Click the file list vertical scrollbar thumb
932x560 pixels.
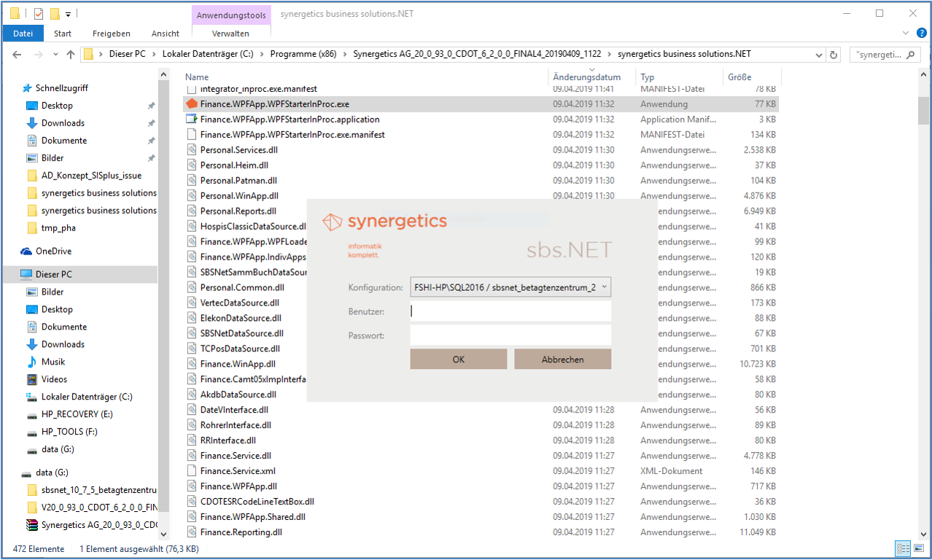pyautogui.click(x=923, y=111)
